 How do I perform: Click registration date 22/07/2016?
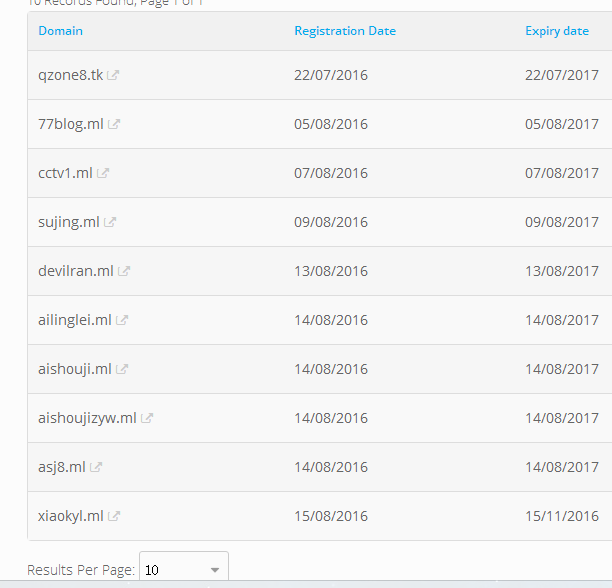click(331, 75)
